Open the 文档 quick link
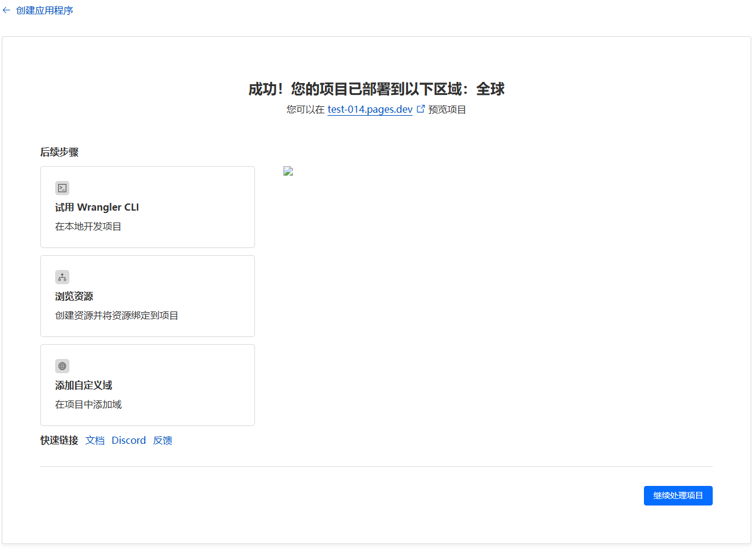The width and height of the screenshot is (756, 550). click(95, 440)
